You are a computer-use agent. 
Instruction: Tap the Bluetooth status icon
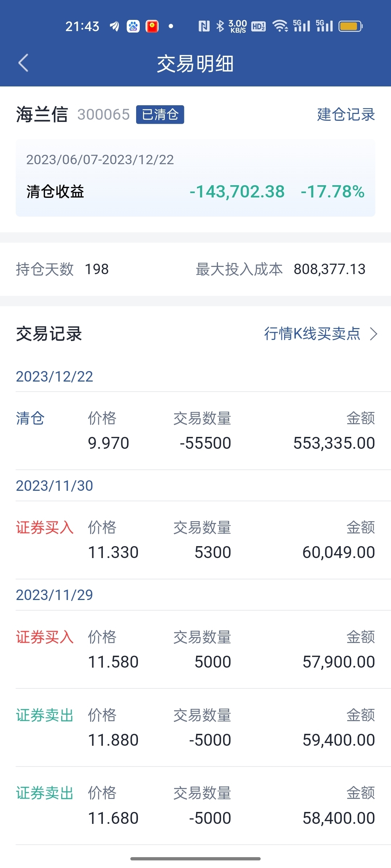tap(220, 26)
